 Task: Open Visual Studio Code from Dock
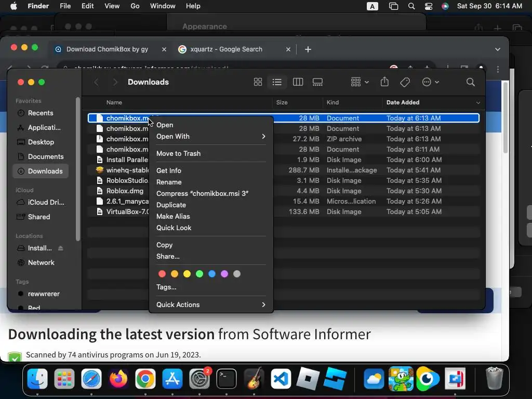[x=281, y=379]
